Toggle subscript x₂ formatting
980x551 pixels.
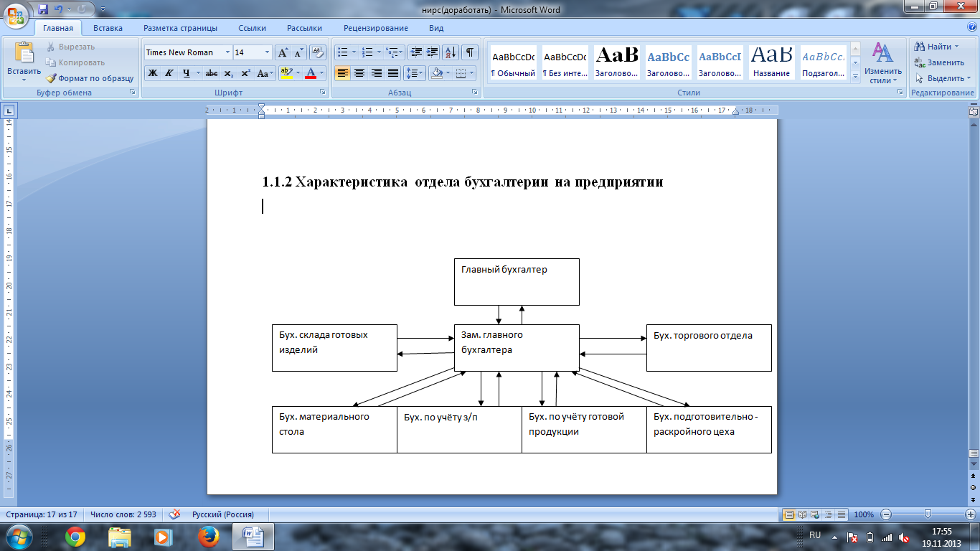click(x=228, y=73)
